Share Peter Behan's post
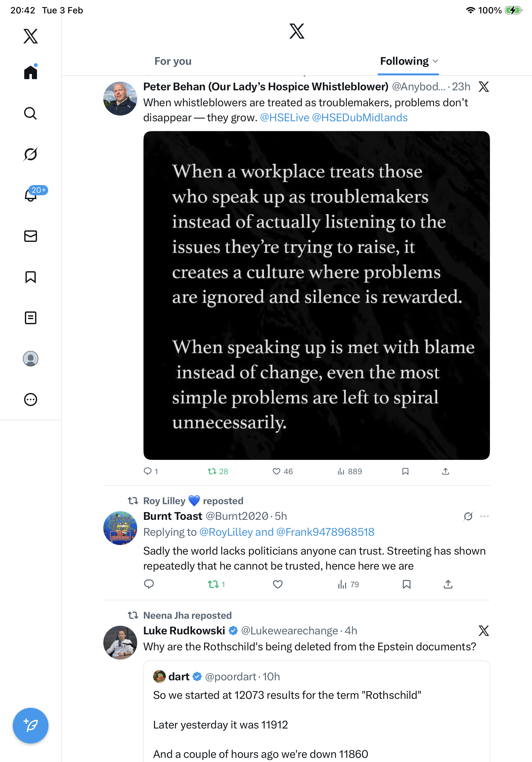 point(446,471)
